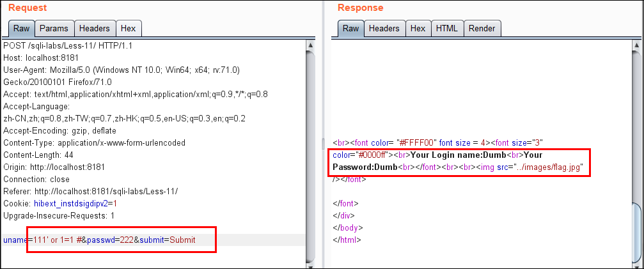Screen dimensions: 644x269
Task: Click the Accept-Language header name
Action: pos(36,107)
